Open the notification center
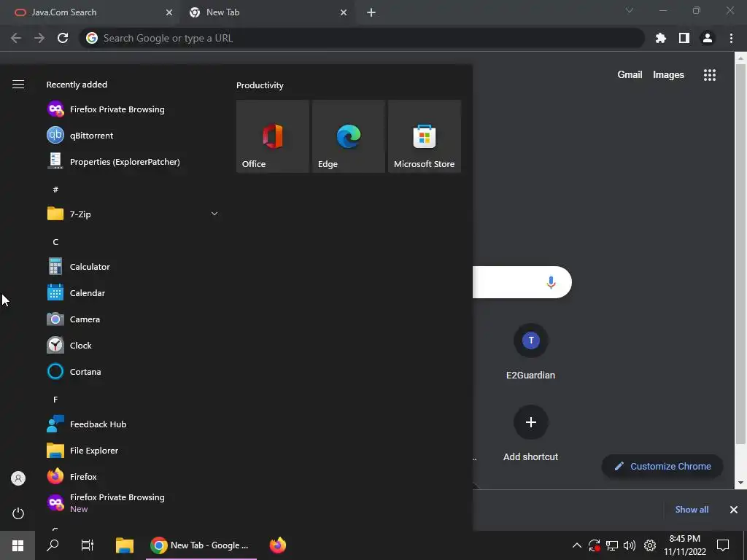 (x=723, y=545)
